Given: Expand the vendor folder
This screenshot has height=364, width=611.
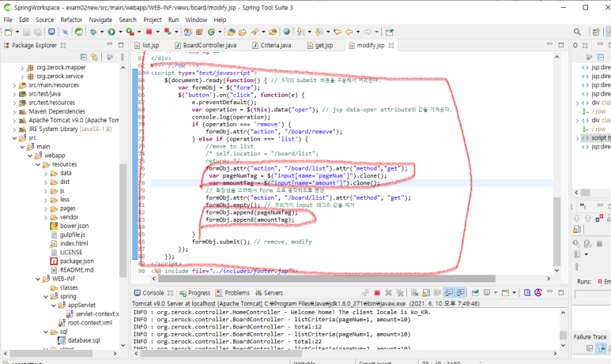Looking at the screenshot, I should tap(46, 217).
